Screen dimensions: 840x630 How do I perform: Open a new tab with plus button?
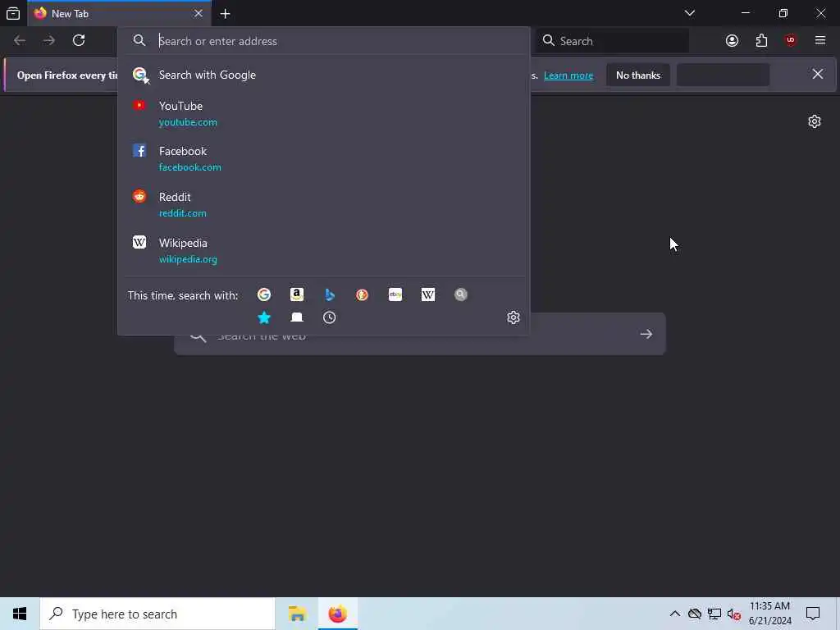[225, 14]
